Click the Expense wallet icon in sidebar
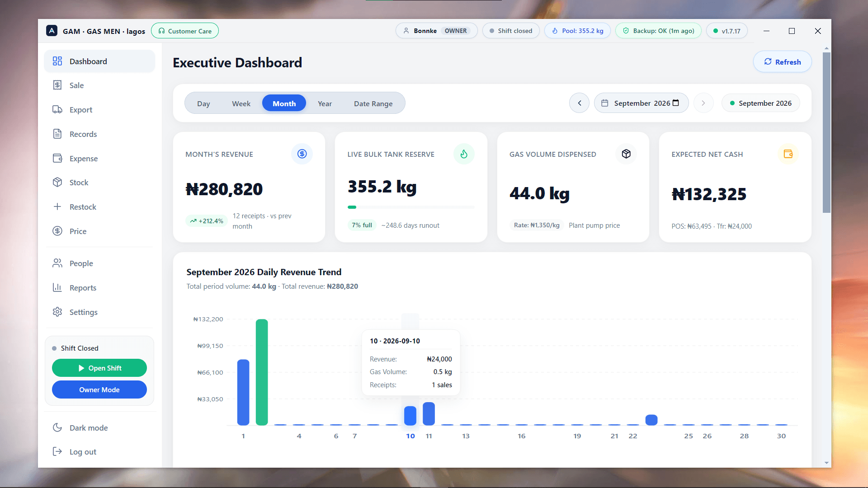The image size is (868, 488). pos(57,158)
